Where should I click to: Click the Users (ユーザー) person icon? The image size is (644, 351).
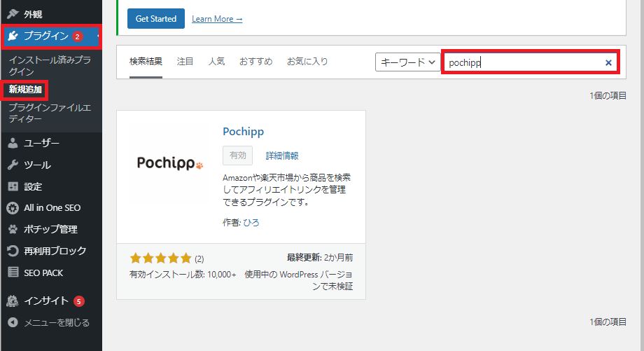(13, 143)
